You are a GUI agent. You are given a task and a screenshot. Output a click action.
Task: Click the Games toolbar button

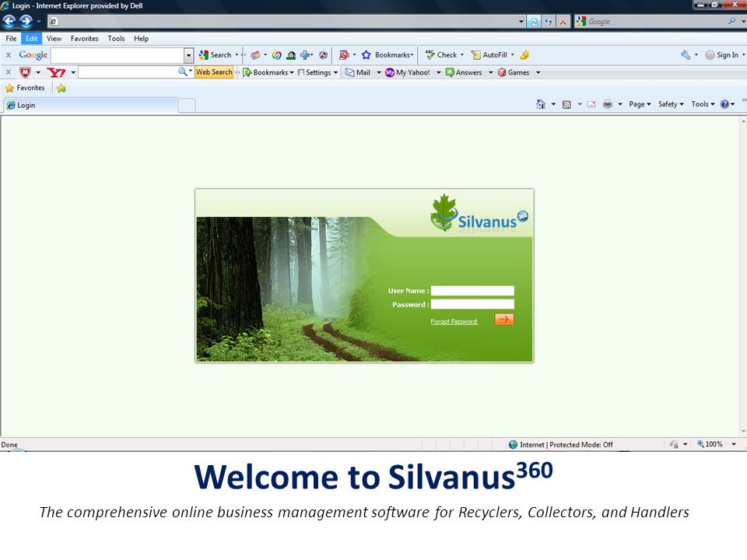514,72
